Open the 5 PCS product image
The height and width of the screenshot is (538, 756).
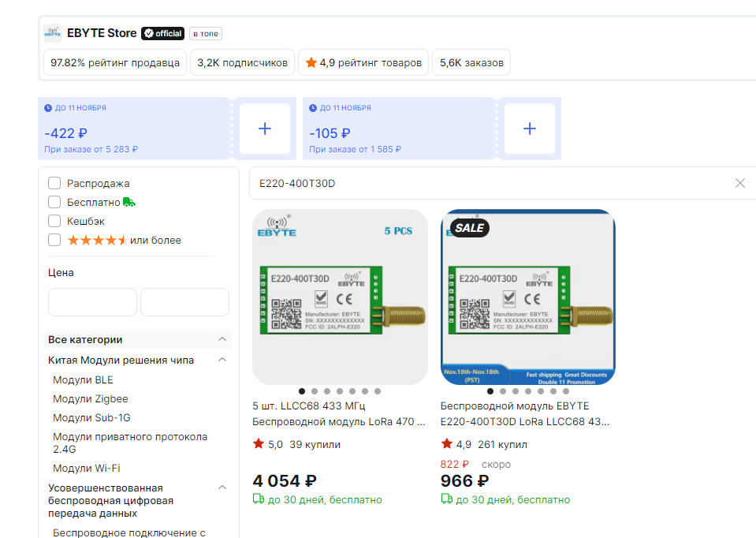pos(340,297)
